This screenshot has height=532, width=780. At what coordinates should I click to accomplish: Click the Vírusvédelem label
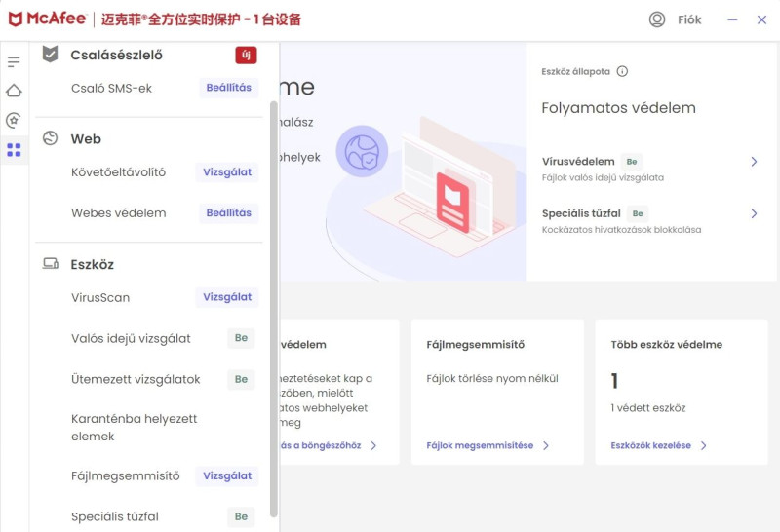578,161
